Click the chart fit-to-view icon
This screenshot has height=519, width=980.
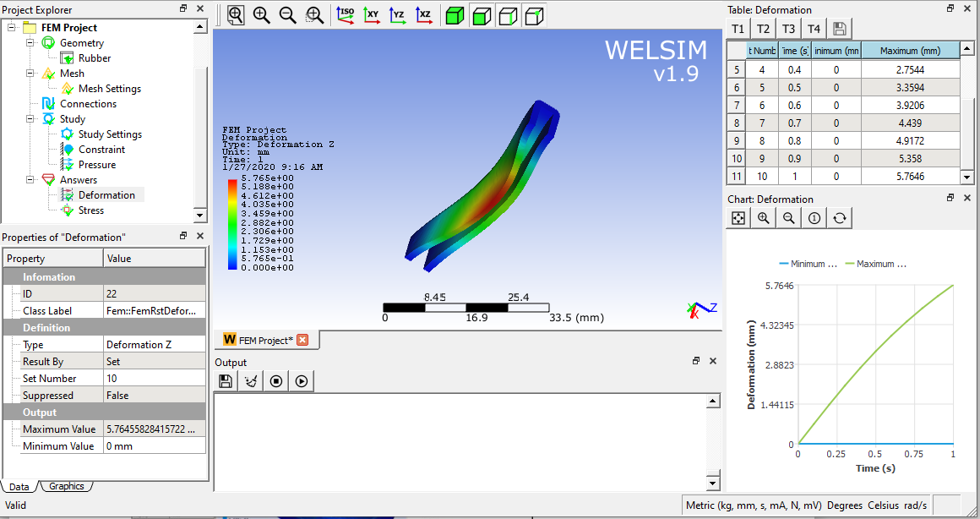pos(738,217)
